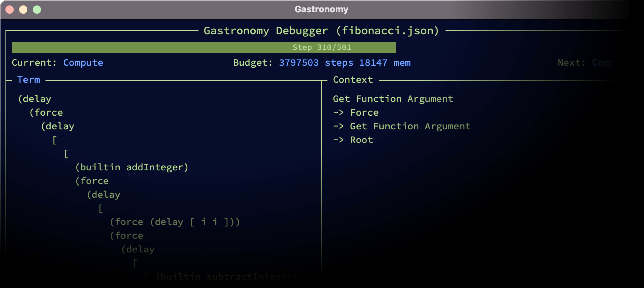Screen dimensions: 644x288
Task: Click the Step 310/501 progress bar
Action: pos(204,47)
